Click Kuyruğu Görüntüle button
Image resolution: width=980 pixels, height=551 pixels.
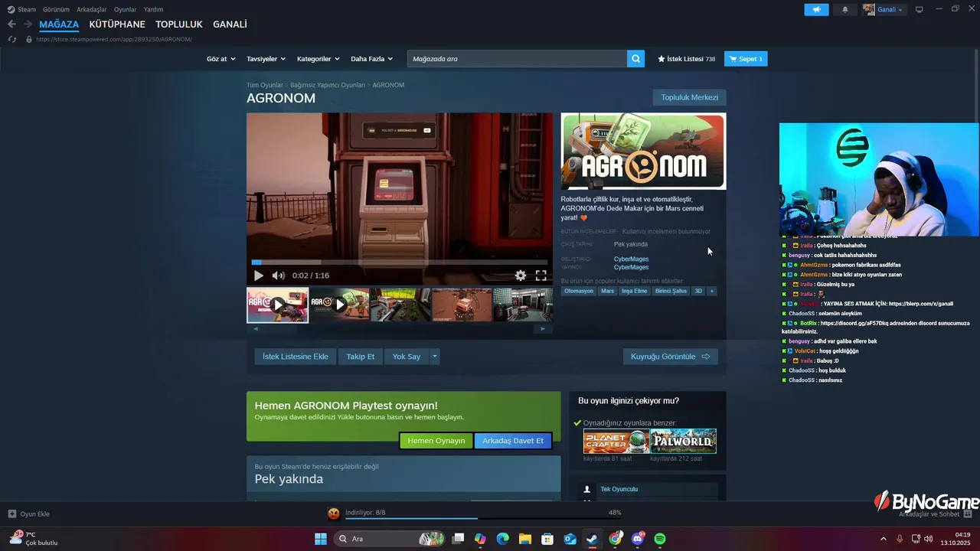(x=670, y=357)
